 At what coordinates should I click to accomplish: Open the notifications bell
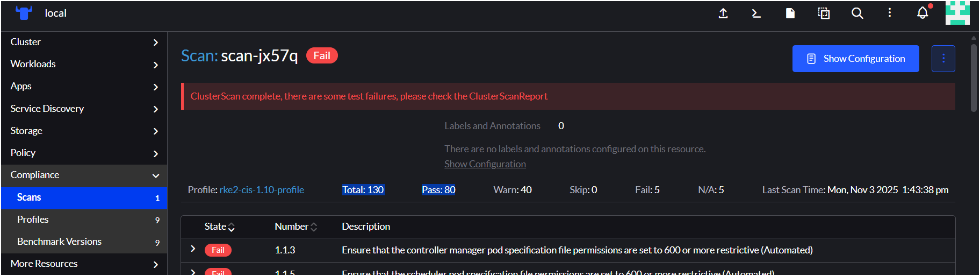pos(923,13)
